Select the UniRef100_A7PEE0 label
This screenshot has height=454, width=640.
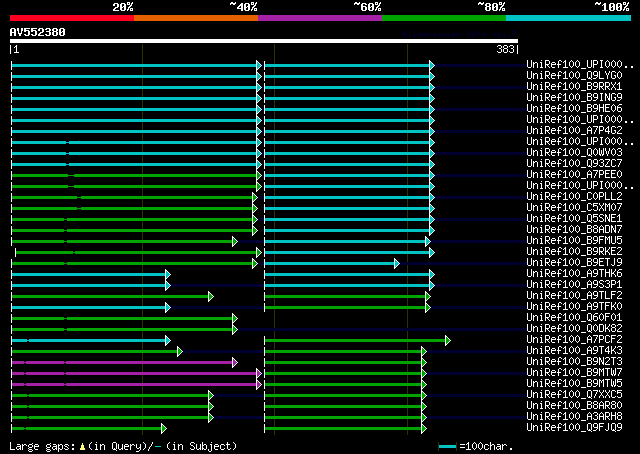pyautogui.click(x=574, y=175)
